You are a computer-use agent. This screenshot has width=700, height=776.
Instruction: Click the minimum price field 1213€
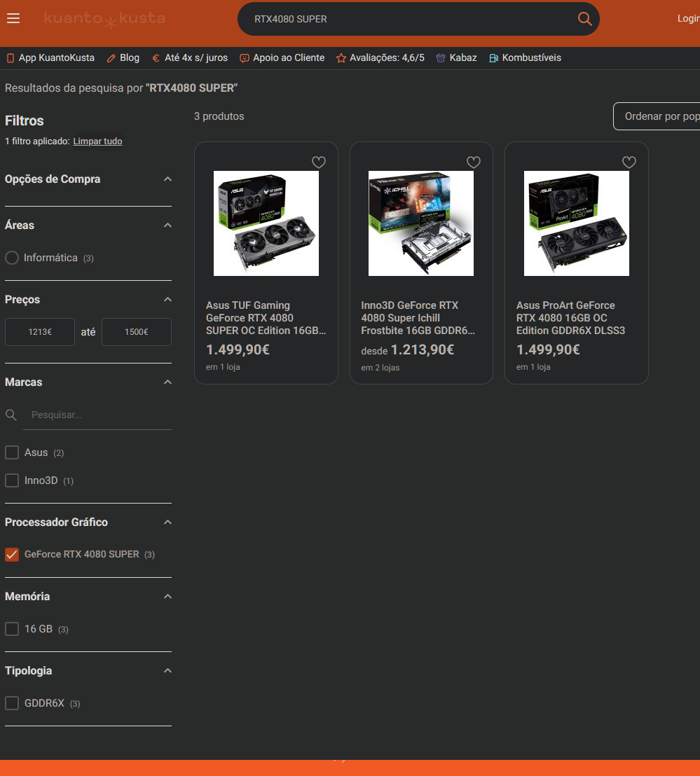click(x=40, y=332)
